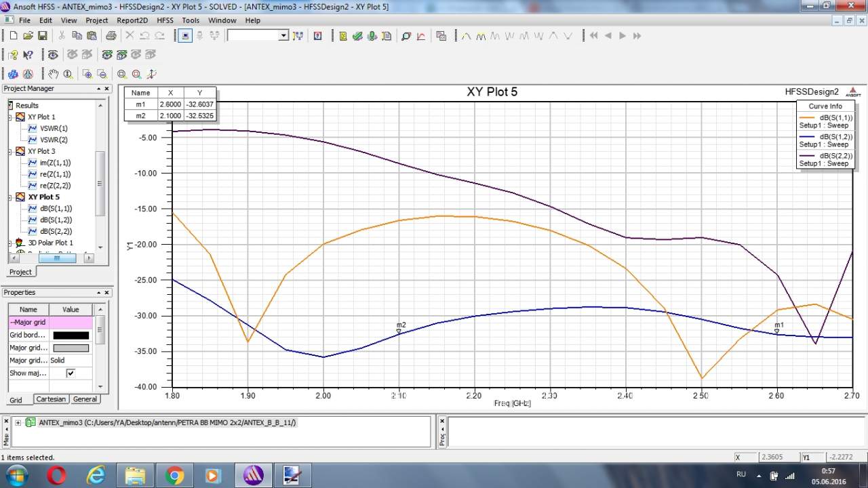868x488 pixels.
Task: Click the New project icon
Action: point(13,36)
